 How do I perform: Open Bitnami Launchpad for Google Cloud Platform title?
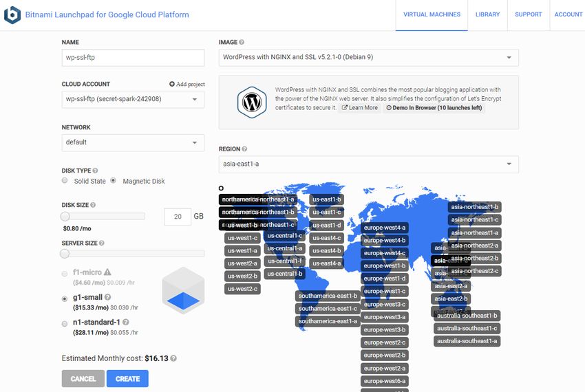point(107,14)
